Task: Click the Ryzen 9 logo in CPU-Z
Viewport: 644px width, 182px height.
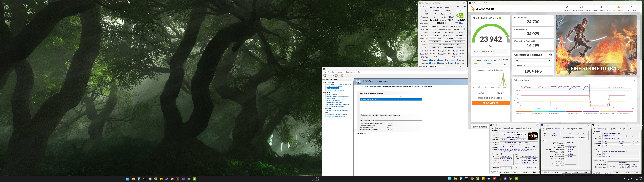Action: 533,136
